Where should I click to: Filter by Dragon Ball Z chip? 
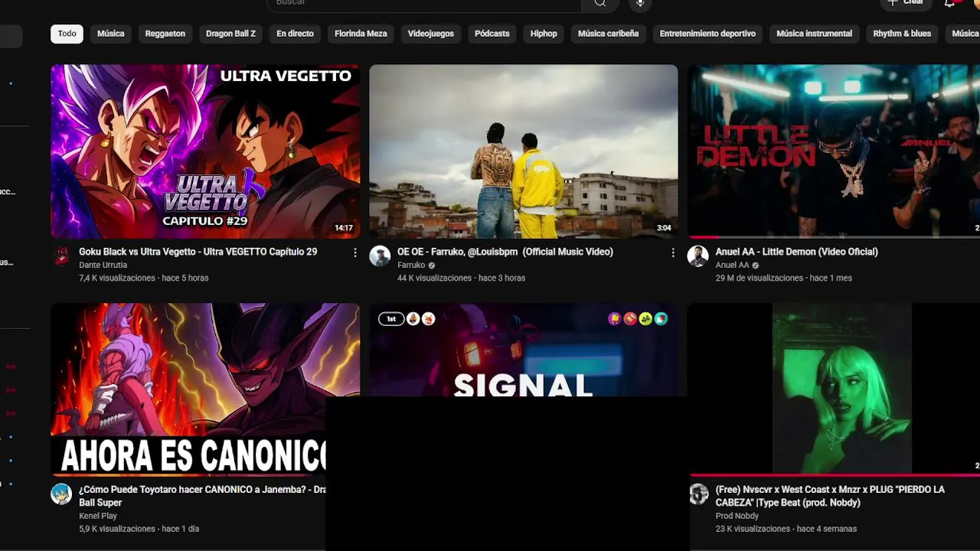[230, 34]
